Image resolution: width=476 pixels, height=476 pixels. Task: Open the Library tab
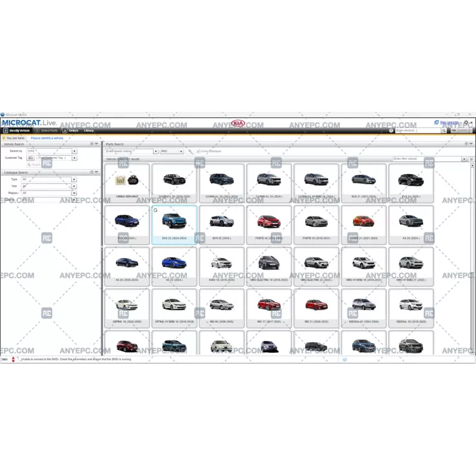(89, 130)
